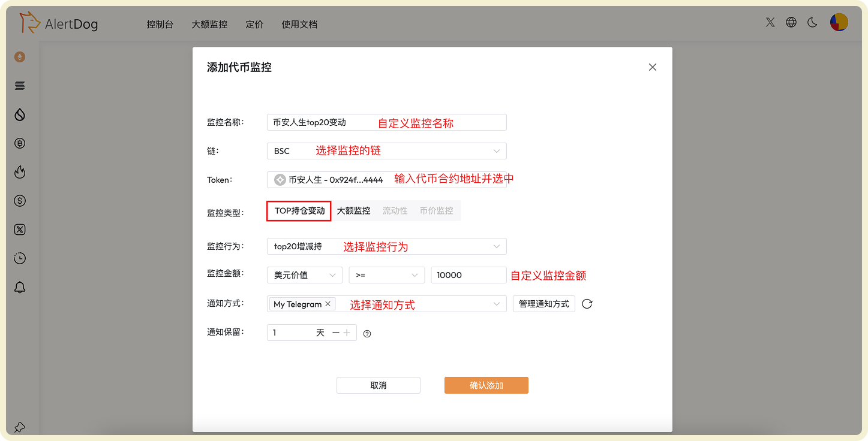Open the X (Twitter) icon in the sidebar
Image resolution: width=868 pixels, height=441 pixels.
click(20, 229)
